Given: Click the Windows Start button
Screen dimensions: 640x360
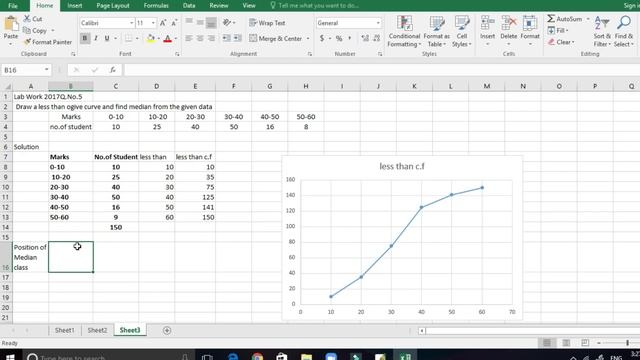Looking at the screenshot, I should 11,356.
